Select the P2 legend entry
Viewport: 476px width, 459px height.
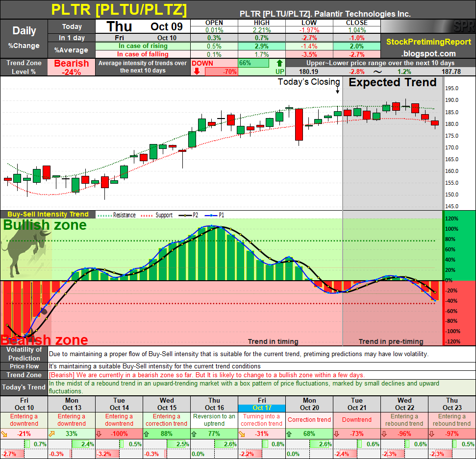(188, 215)
